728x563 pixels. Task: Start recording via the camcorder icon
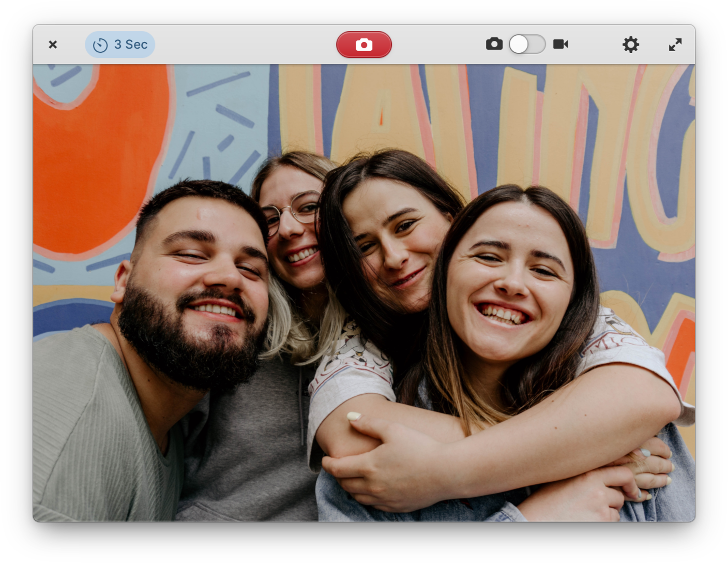click(x=562, y=44)
